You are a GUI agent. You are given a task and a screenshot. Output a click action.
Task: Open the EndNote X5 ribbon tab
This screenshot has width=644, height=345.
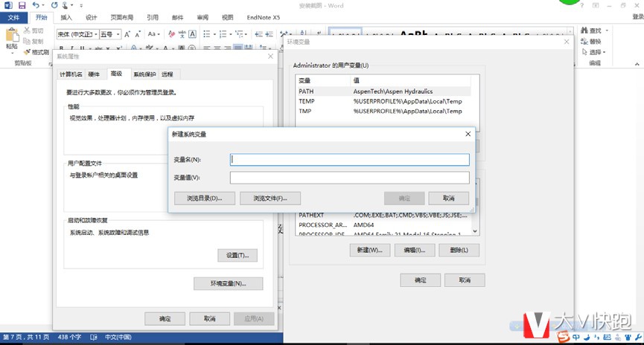(264, 17)
